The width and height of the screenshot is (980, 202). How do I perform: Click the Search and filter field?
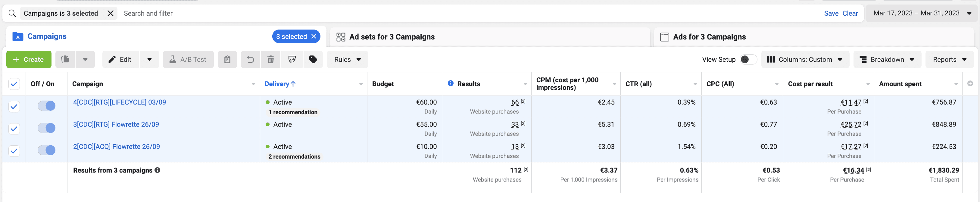click(468, 13)
